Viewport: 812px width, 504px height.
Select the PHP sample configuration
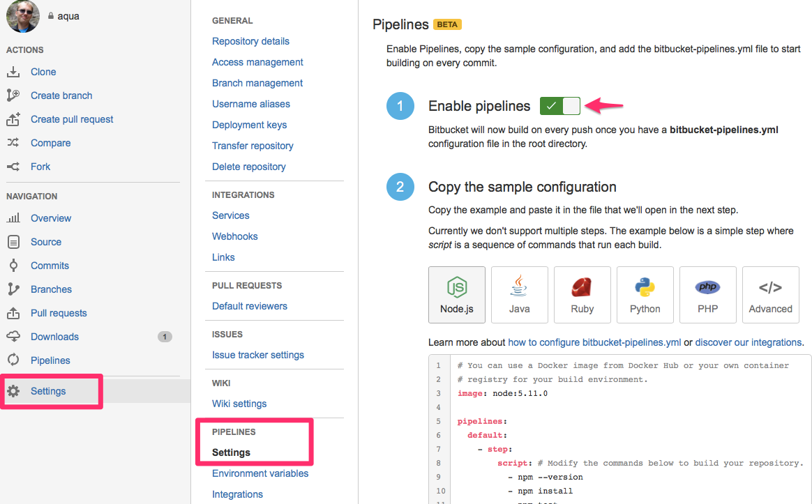pyautogui.click(x=707, y=295)
